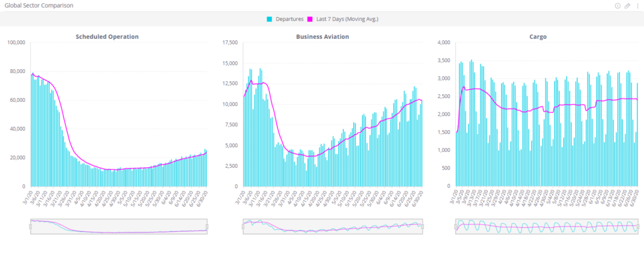Click the 7,500 axis label on Business Aviation
644x267 pixels.
pyautogui.click(x=231, y=124)
